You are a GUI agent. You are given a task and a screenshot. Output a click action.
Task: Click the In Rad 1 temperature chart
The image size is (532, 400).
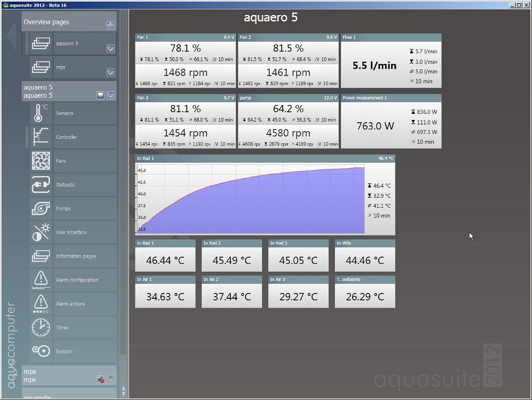[250, 199]
